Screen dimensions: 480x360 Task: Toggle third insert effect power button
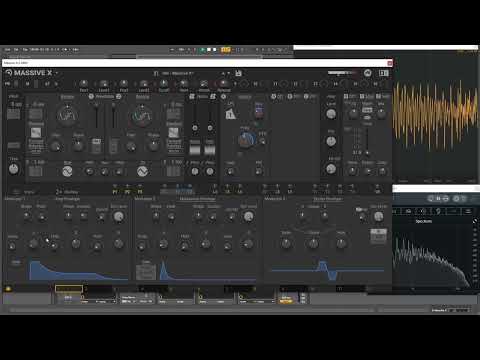coord(306,96)
